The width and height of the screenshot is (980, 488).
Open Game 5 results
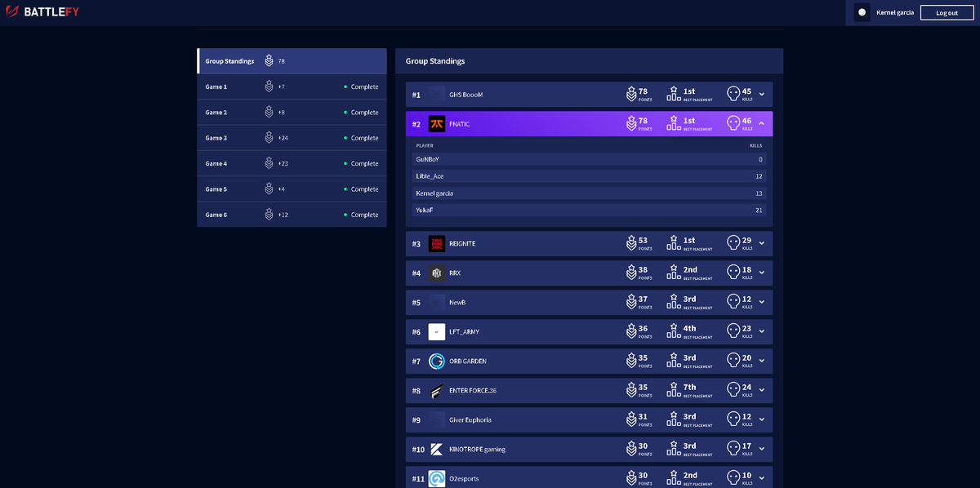tap(292, 189)
